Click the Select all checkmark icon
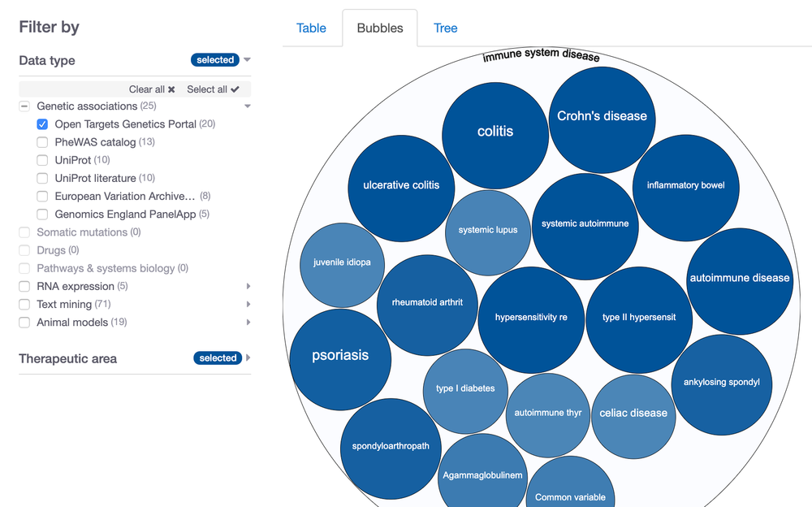Screen dimensions: 812x507 (235, 89)
